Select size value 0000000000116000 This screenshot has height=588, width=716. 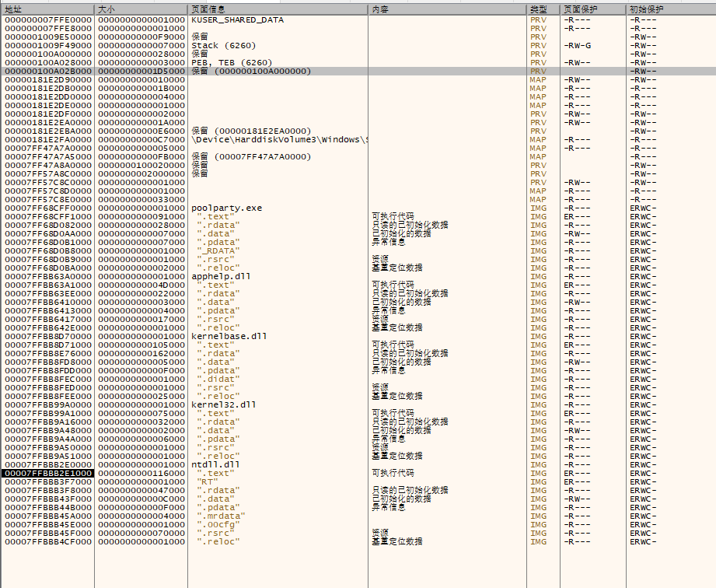click(141, 474)
